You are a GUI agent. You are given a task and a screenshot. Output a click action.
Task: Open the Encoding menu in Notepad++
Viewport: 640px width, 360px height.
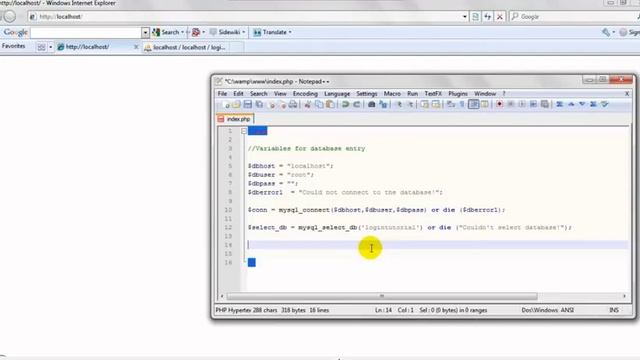305,93
